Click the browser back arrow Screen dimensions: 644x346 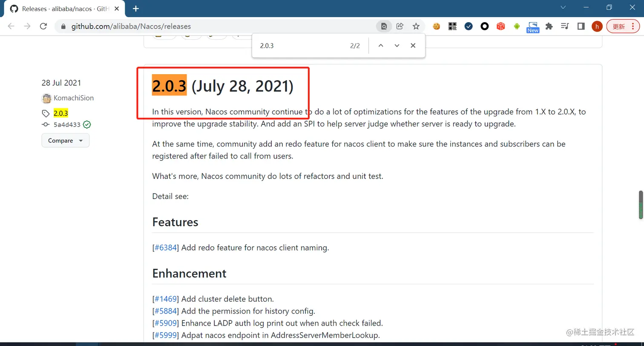11,26
